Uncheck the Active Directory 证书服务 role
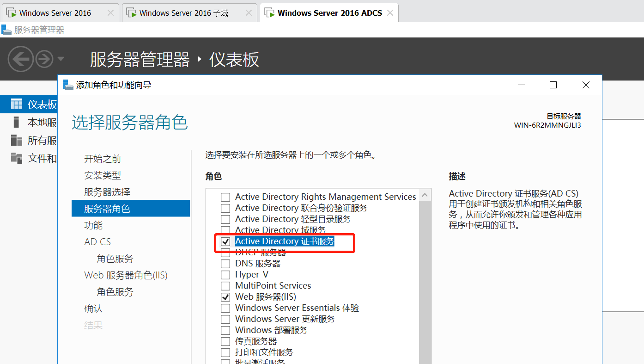 (225, 241)
